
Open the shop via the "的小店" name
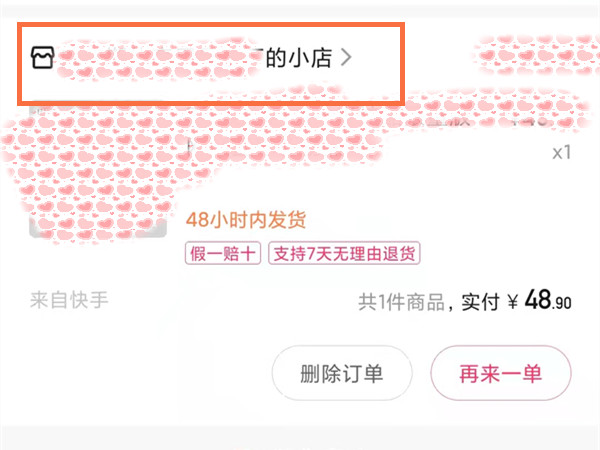pyautogui.click(x=299, y=58)
